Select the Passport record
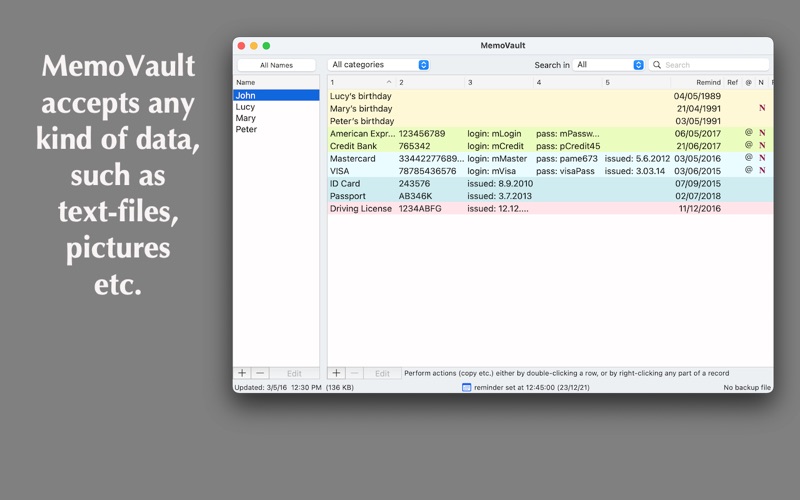This screenshot has width=800, height=500. click(550, 196)
